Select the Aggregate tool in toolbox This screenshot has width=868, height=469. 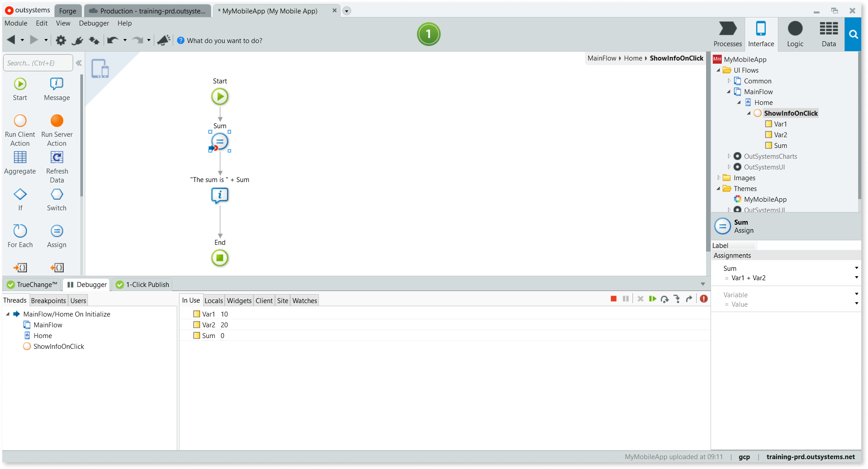(20, 163)
